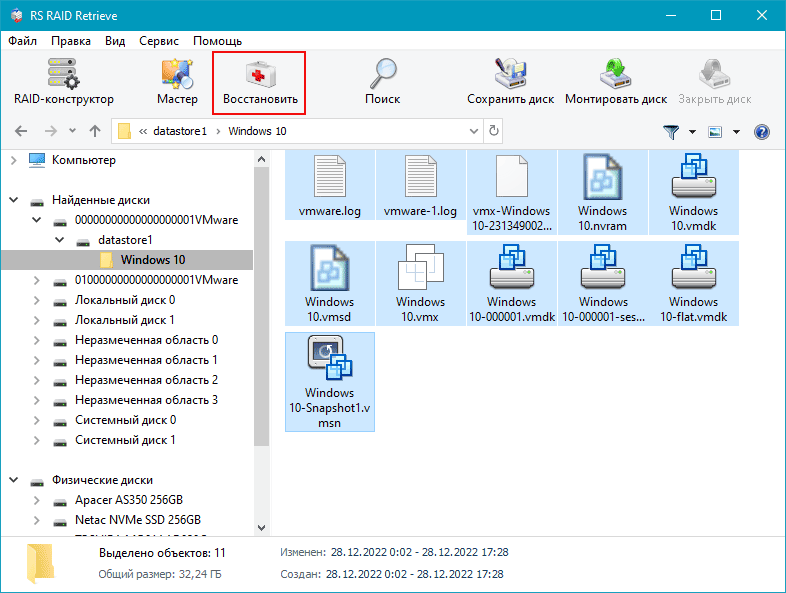
Task: Select the vmware-1.log file
Action: pos(420,185)
